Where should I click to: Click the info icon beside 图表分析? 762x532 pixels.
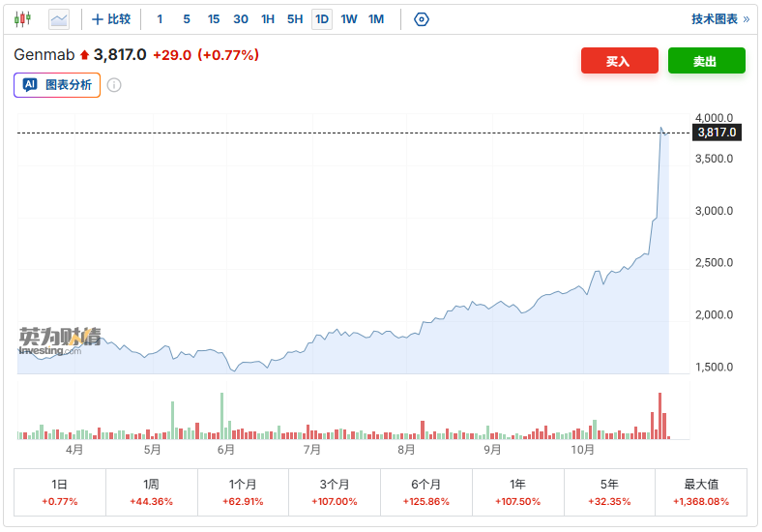coord(114,85)
